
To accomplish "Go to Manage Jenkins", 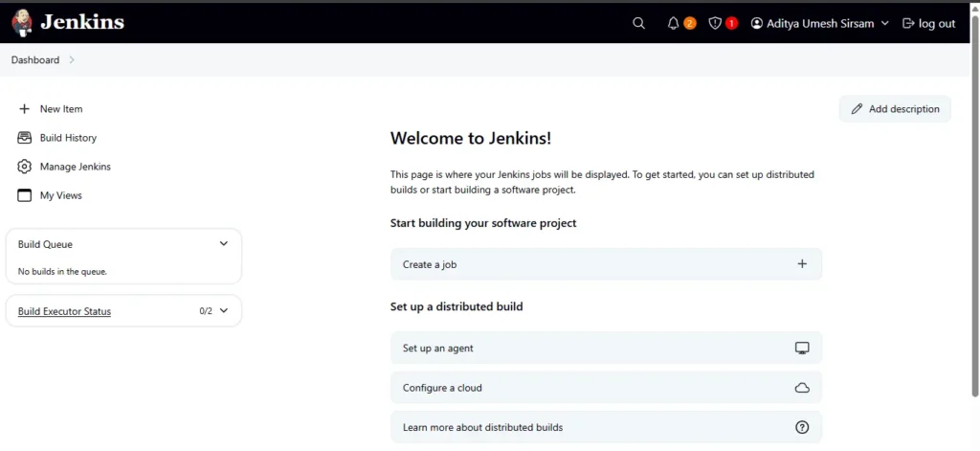I will [x=75, y=167].
